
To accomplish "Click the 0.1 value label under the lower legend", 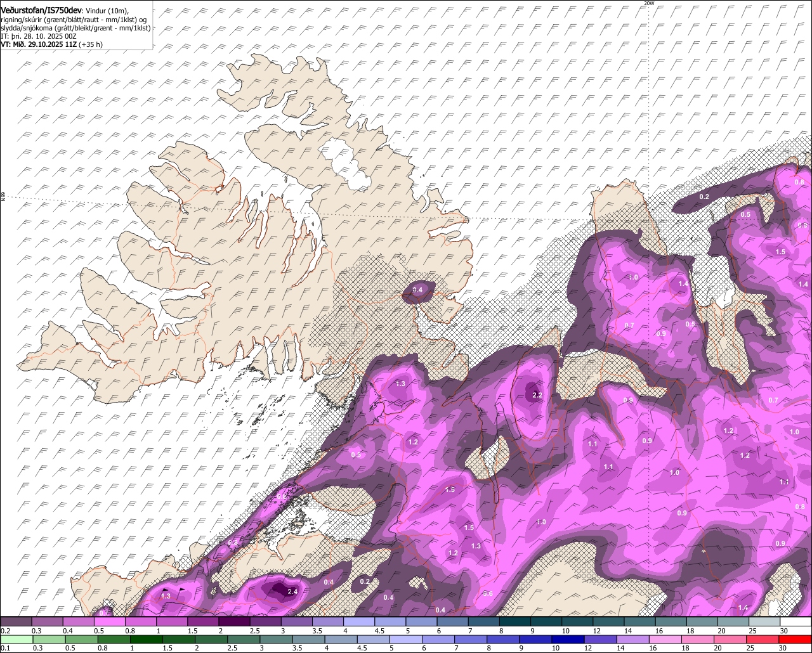I will 6,648.
